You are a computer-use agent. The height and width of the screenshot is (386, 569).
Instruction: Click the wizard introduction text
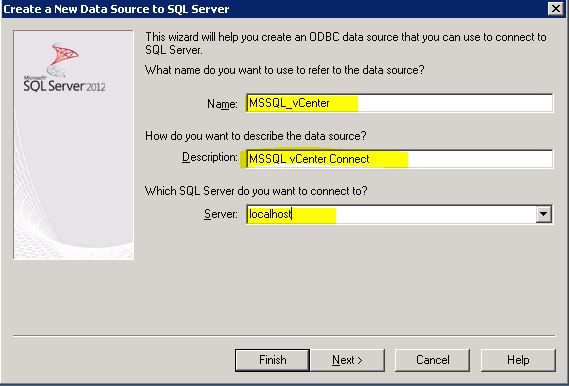(346, 44)
